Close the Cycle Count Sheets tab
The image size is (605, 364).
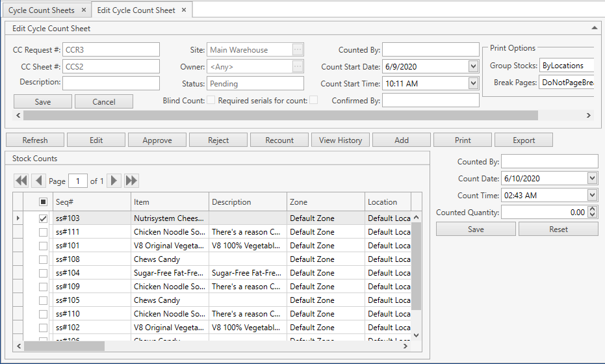tap(83, 10)
